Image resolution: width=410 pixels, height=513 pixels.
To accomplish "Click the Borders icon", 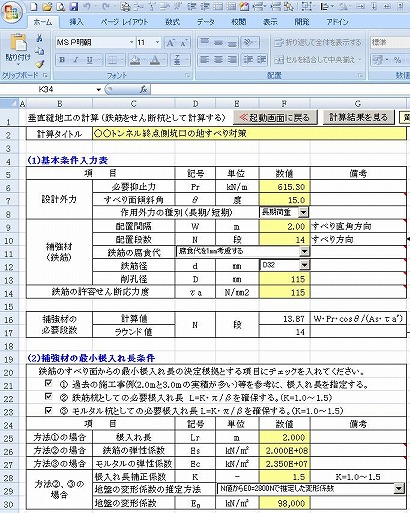I will tap(113, 60).
